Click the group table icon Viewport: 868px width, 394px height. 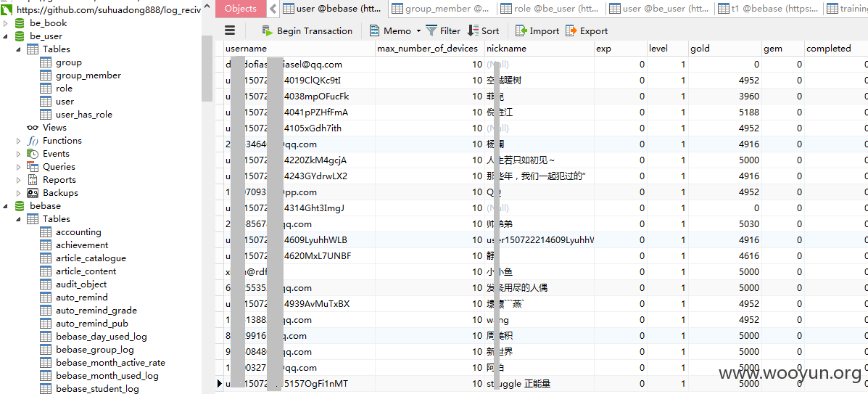tap(46, 62)
